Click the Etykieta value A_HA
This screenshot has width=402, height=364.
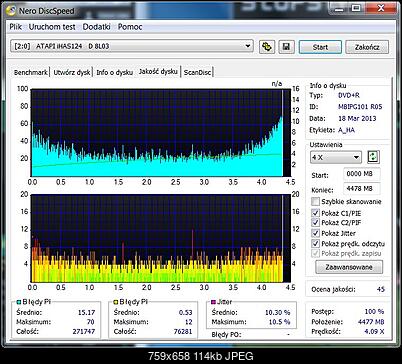[346, 130]
